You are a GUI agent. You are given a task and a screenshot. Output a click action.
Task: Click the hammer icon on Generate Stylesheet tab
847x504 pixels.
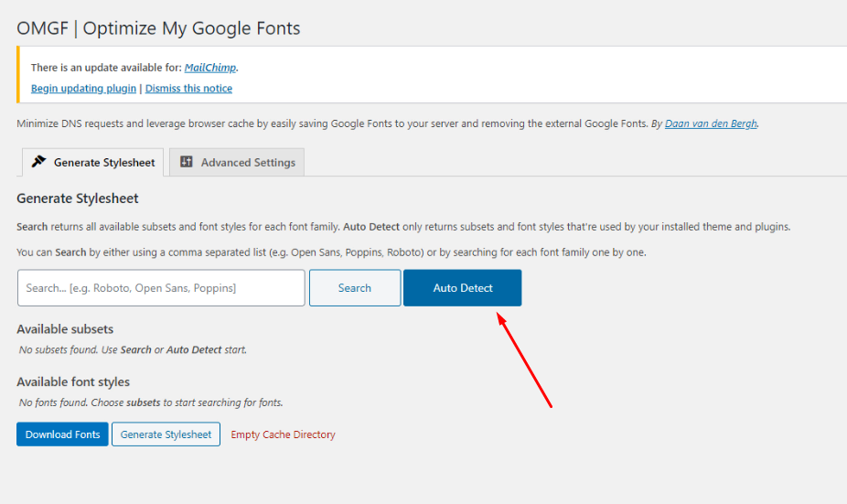click(x=38, y=162)
